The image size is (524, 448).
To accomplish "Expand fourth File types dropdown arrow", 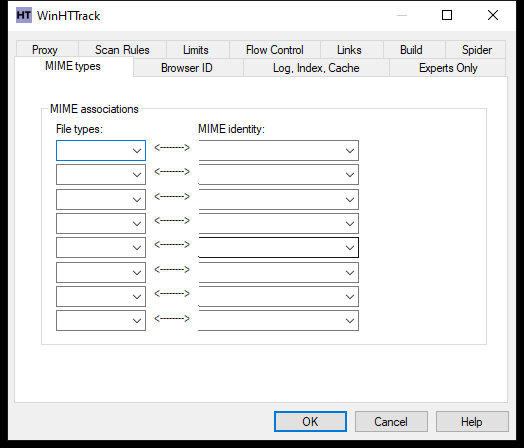I will click(x=137, y=224).
